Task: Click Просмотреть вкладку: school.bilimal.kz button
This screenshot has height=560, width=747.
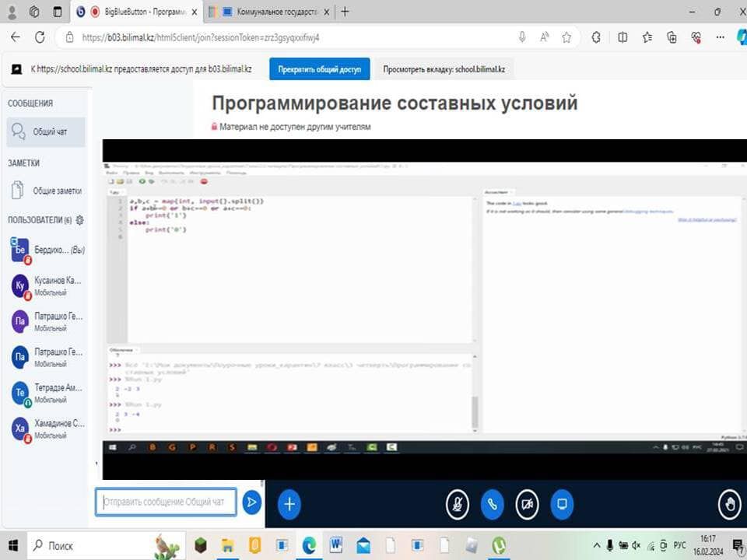Action: point(444,69)
